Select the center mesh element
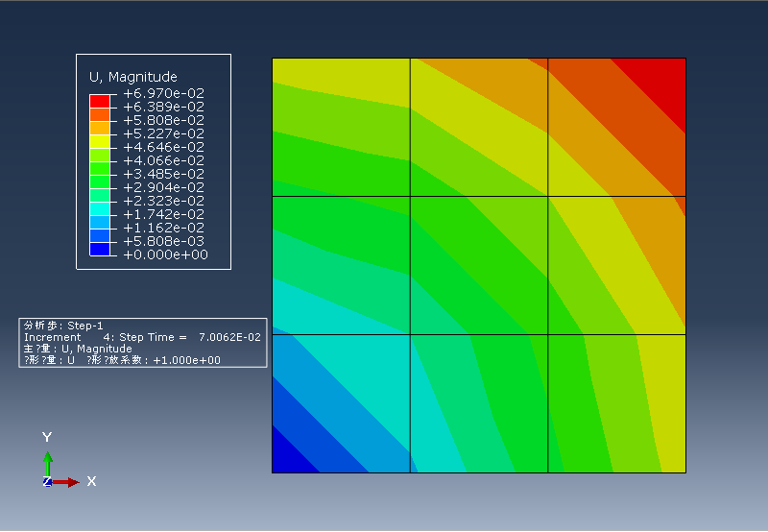768x532 pixels. click(x=479, y=265)
